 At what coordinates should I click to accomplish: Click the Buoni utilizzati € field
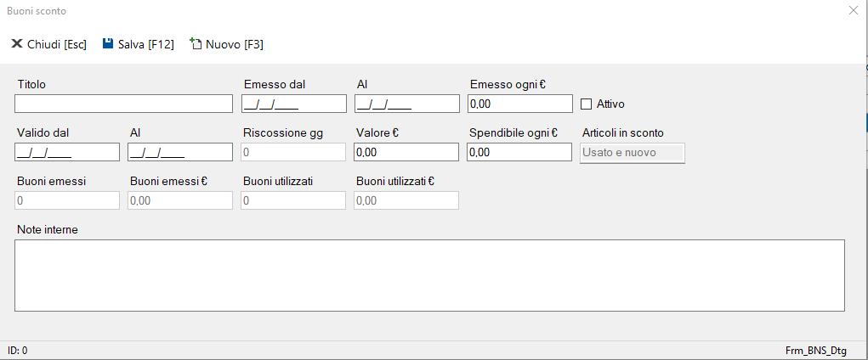406,200
